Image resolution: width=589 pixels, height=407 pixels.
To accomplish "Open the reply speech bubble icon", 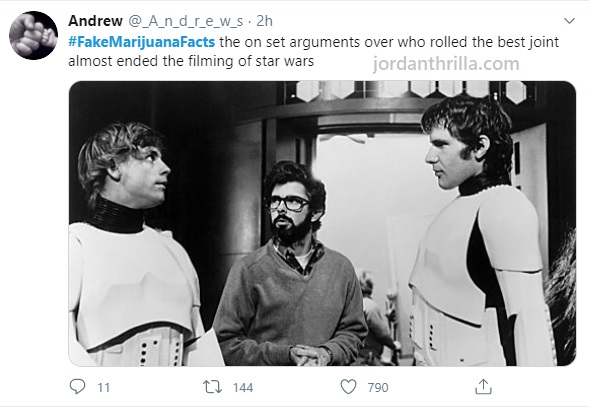I will tap(77, 386).
